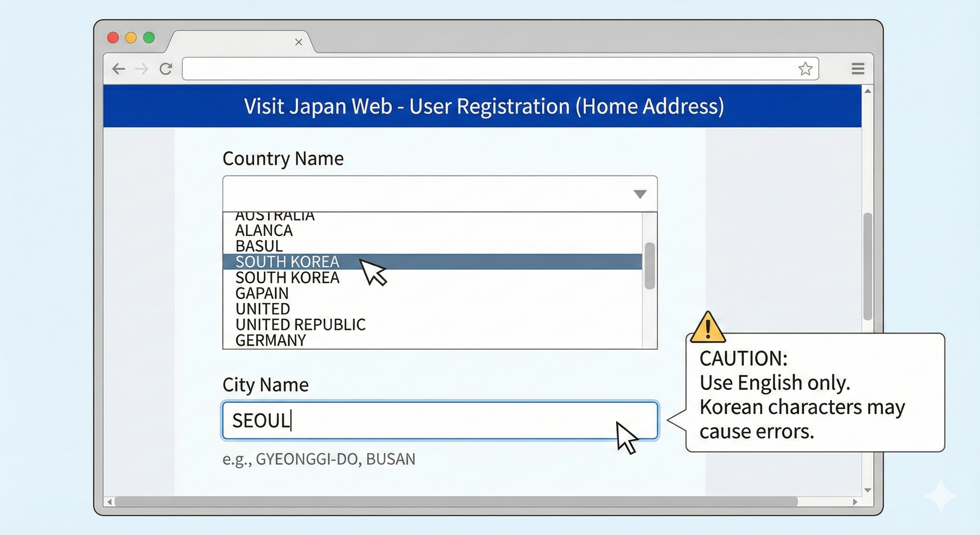
Task: Click the country list scrollbar thumb
Action: coord(650,265)
